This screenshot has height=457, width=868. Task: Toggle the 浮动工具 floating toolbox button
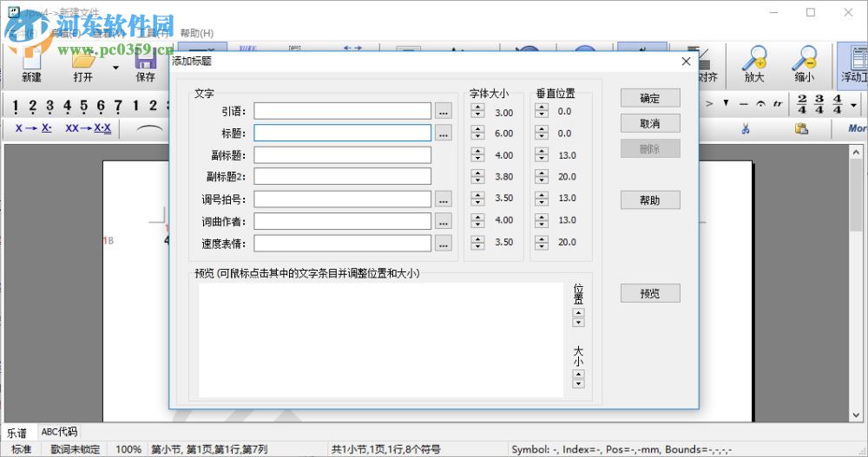tap(853, 65)
